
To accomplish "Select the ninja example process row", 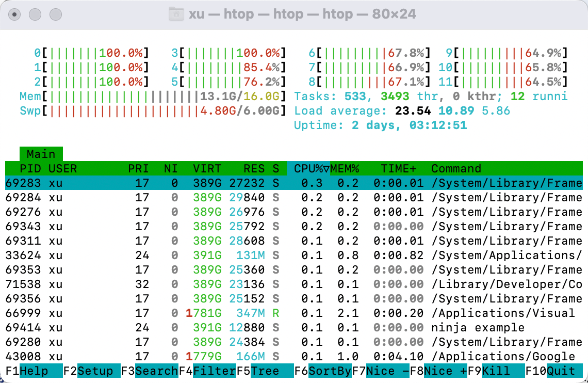I will 294,327.
